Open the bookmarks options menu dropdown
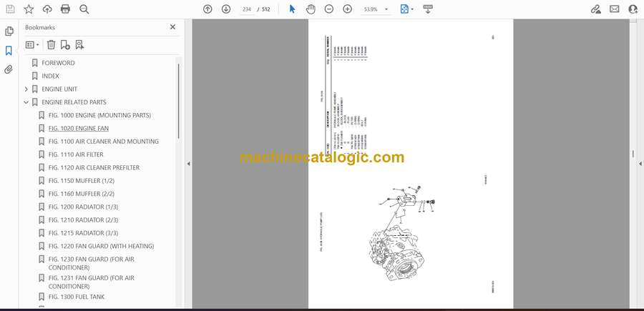644x311 pixels. (x=32, y=45)
